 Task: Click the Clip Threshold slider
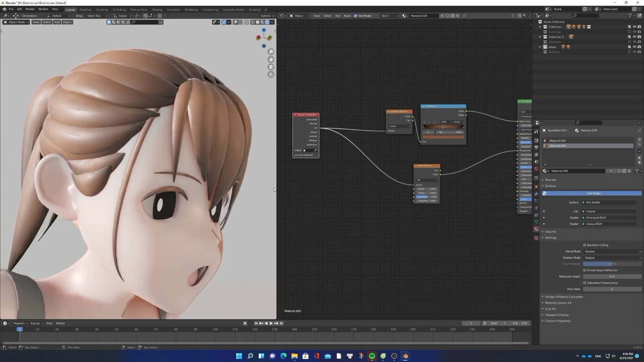pos(612,264)
